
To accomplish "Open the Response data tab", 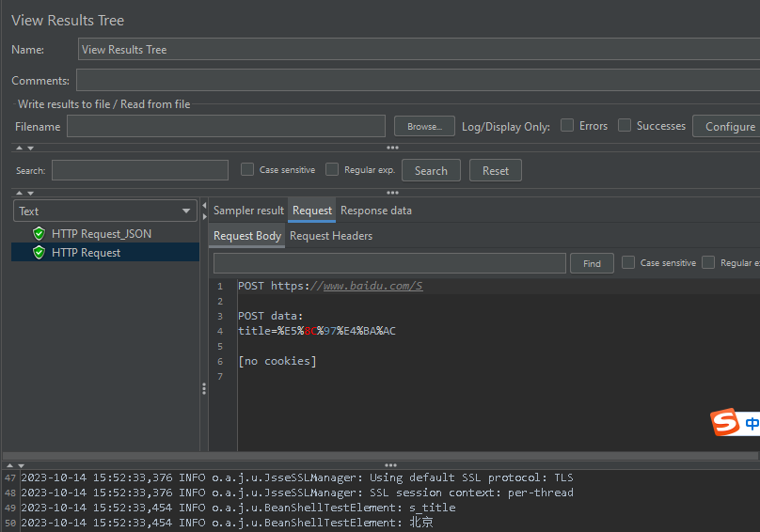I will [x=376, y=211].
